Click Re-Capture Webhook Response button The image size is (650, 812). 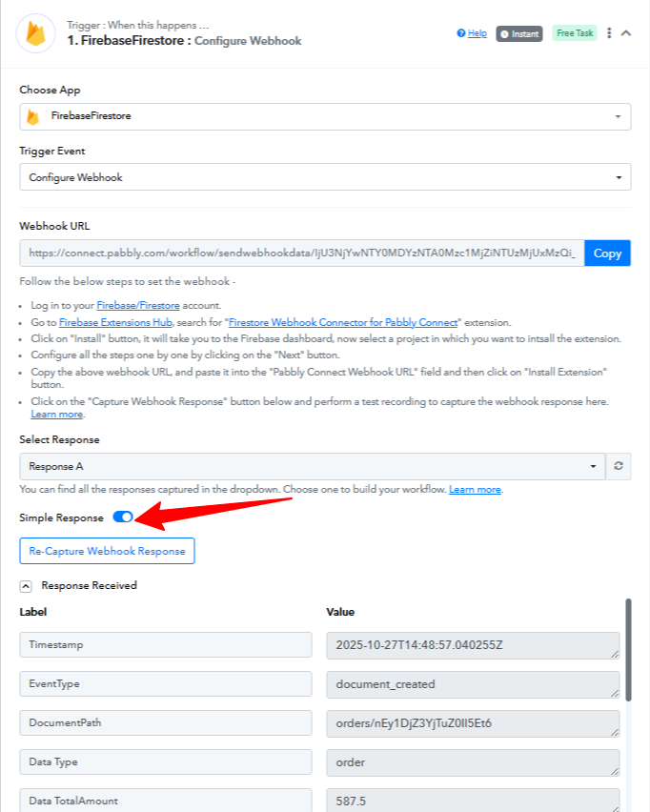point(107,551)
